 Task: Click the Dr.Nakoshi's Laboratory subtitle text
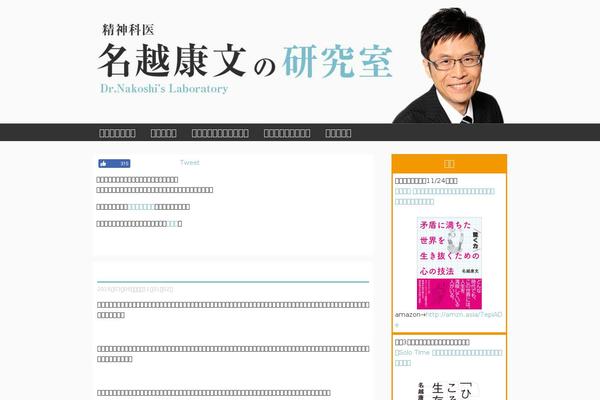point(164,89)
